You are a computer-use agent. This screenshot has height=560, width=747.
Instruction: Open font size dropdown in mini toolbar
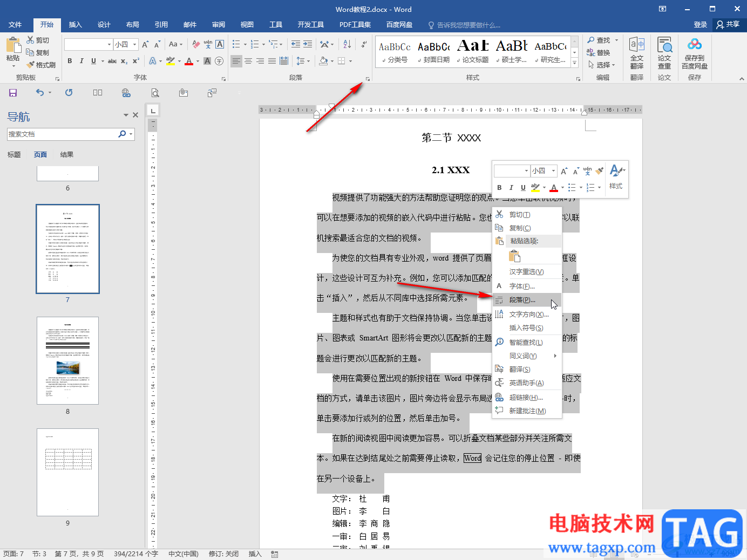tap(553, 171)
